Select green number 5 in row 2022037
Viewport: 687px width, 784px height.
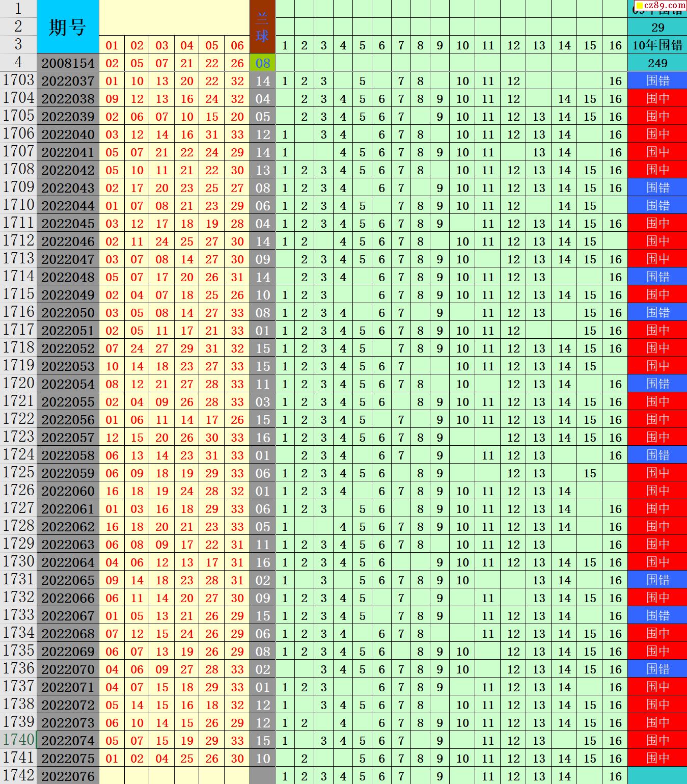362,81
